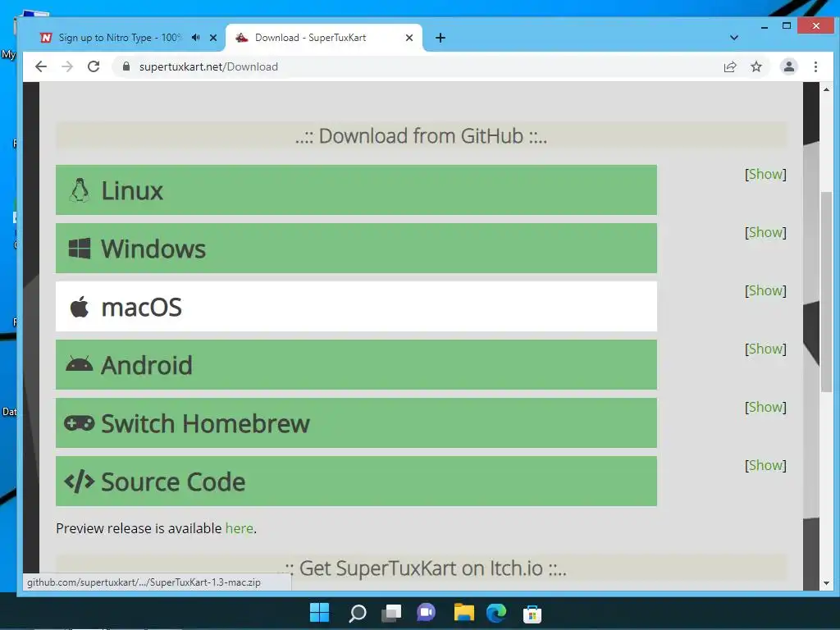Click the Windows logo icon in the download list

click(80, 249)
